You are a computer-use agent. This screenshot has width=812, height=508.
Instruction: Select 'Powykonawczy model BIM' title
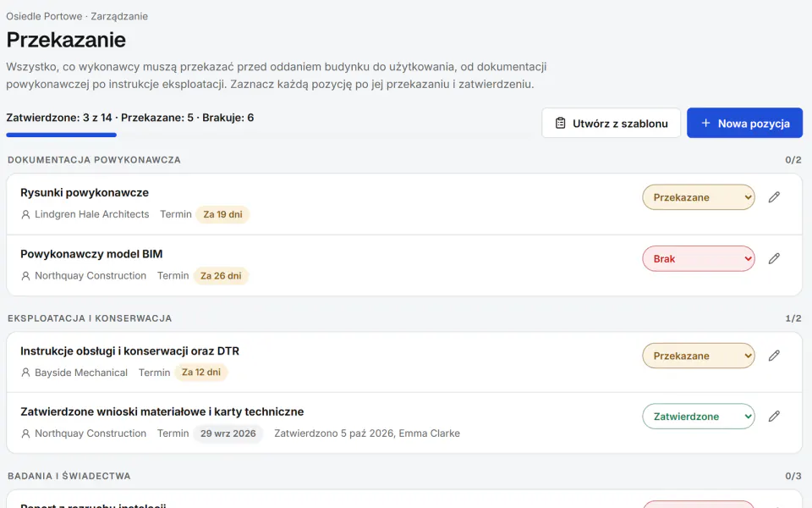pyautogui.click(x=91, y=254)
